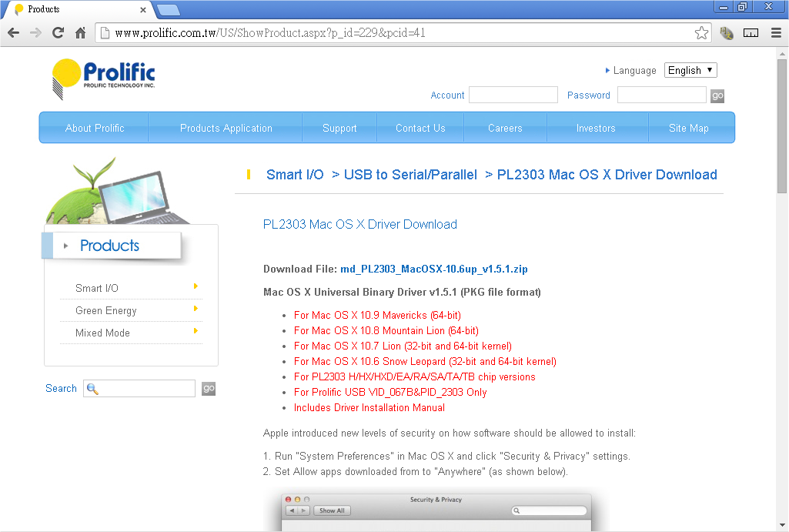Click the Prolific logo

tap(104, 79)
